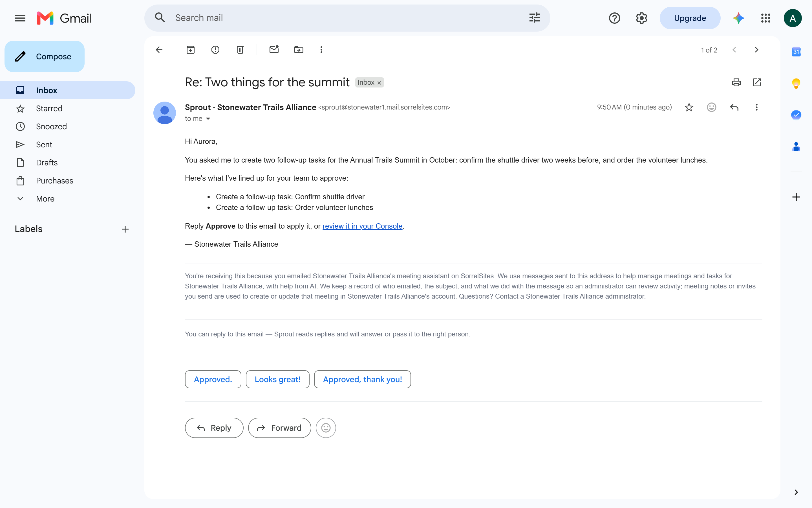Click the Gemini sparkle icon

[738, 18]
